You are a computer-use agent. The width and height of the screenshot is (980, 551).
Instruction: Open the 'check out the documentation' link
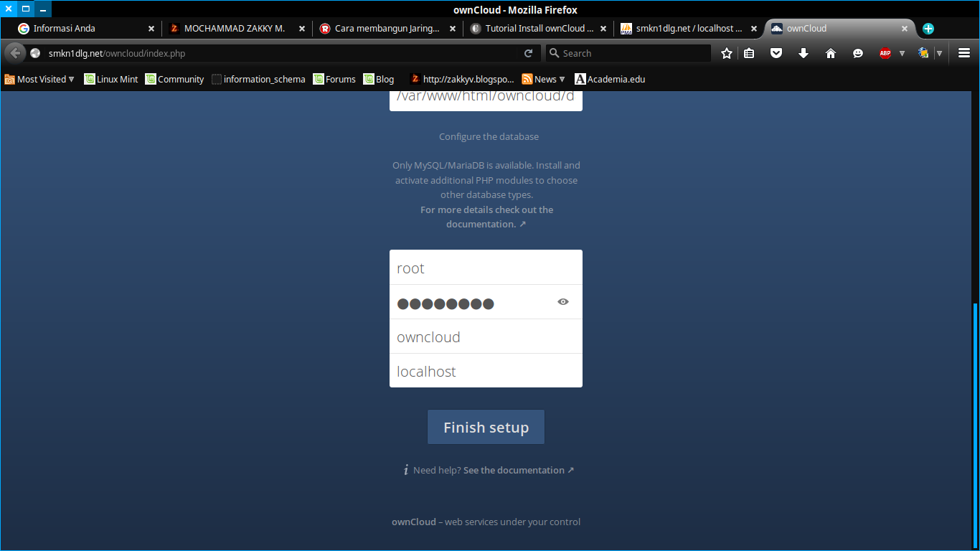(x=486, y=217)
